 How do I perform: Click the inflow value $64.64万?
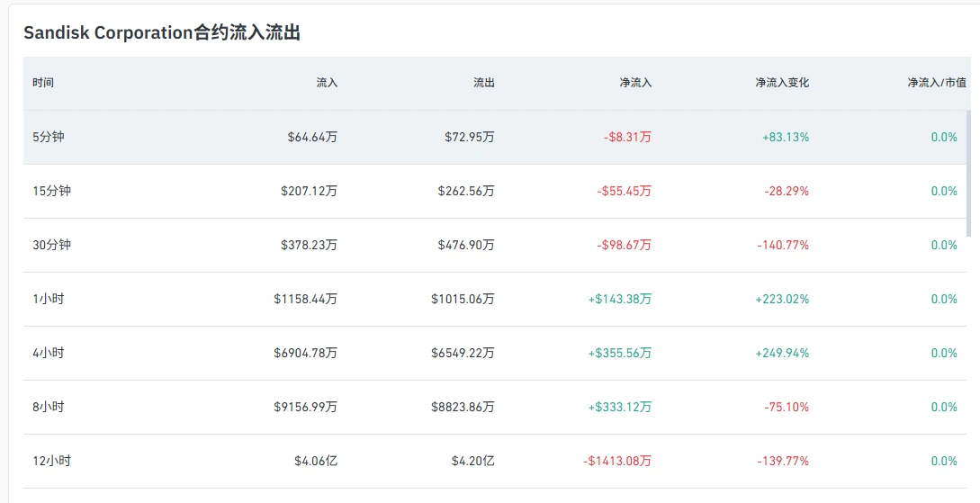[312, 137]
